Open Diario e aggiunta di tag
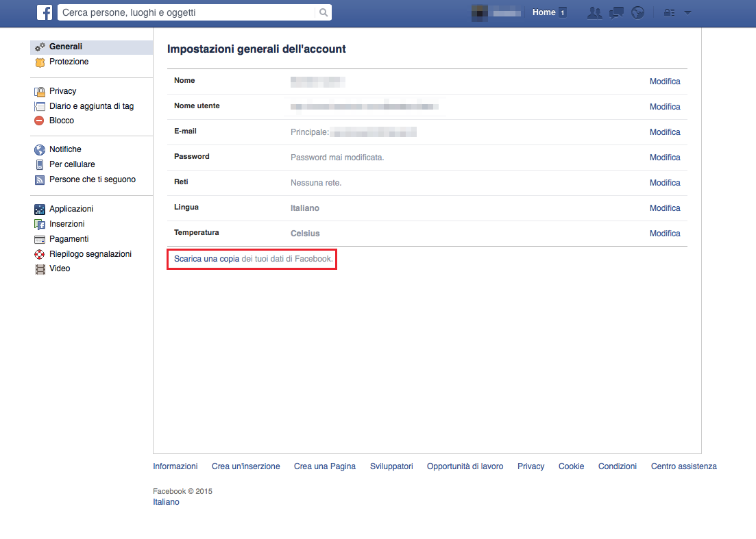756x539 pixels. pyautogui.click(x=92, y=106)
